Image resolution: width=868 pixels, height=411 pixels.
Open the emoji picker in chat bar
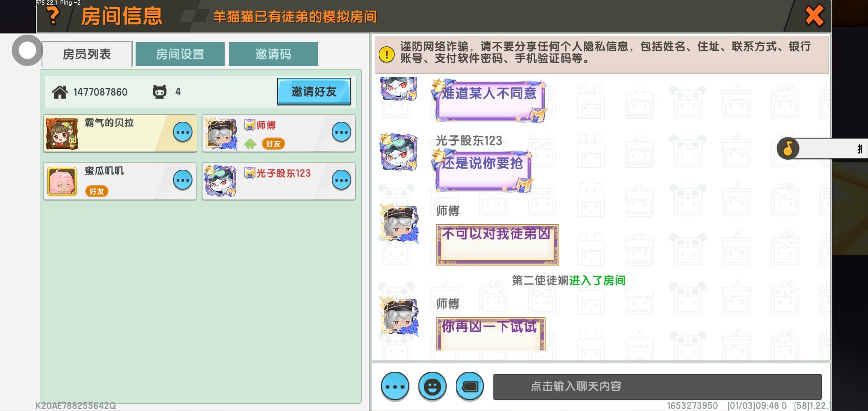click(432, 387)
